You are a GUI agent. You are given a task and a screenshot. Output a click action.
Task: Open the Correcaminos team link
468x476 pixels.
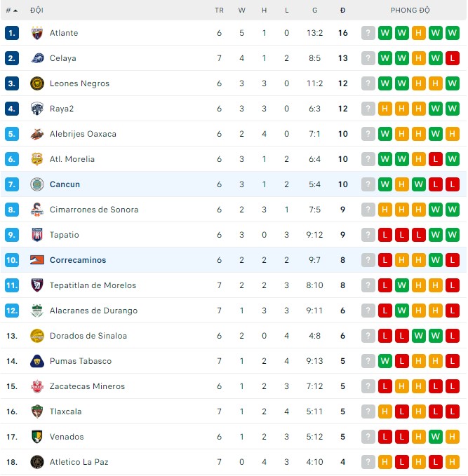coord(78,260)
